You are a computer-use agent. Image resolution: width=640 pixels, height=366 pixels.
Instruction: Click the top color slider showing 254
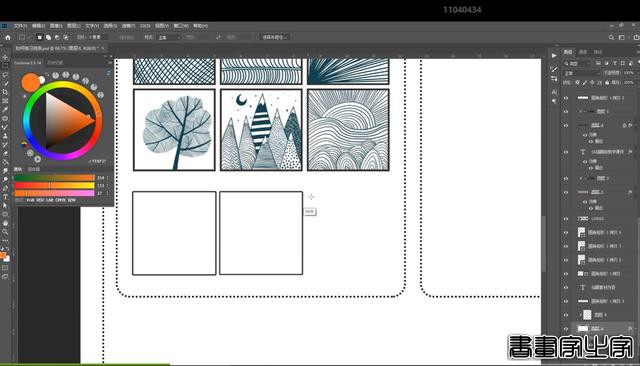click(54, 178)
